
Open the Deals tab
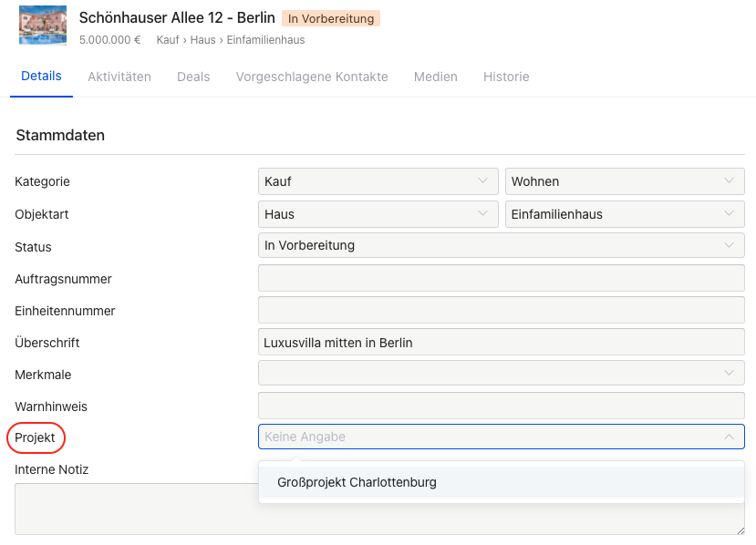coord(193,77)
